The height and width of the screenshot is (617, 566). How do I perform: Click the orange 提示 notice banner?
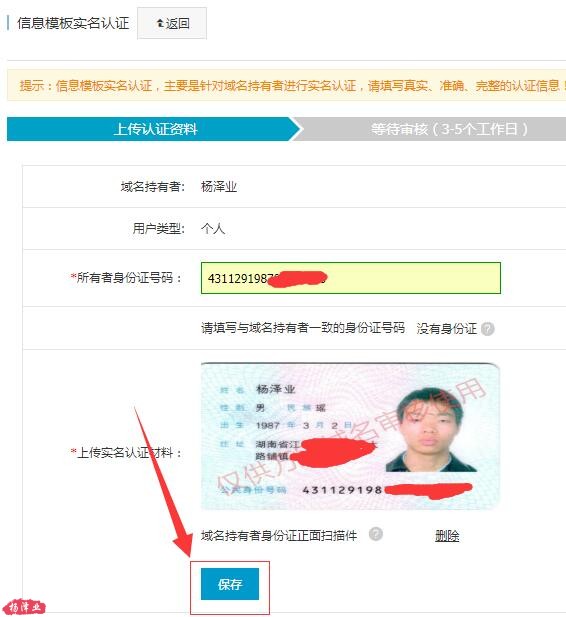pos(287,85)
